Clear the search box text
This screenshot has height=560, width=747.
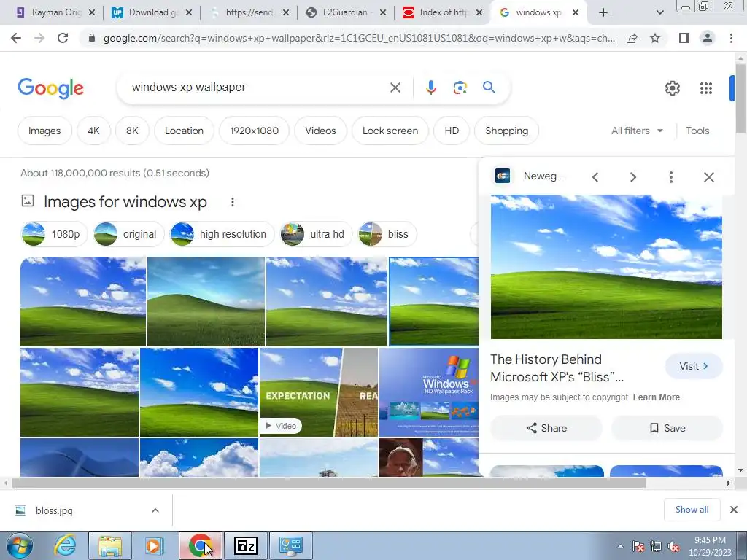point(395,87)
